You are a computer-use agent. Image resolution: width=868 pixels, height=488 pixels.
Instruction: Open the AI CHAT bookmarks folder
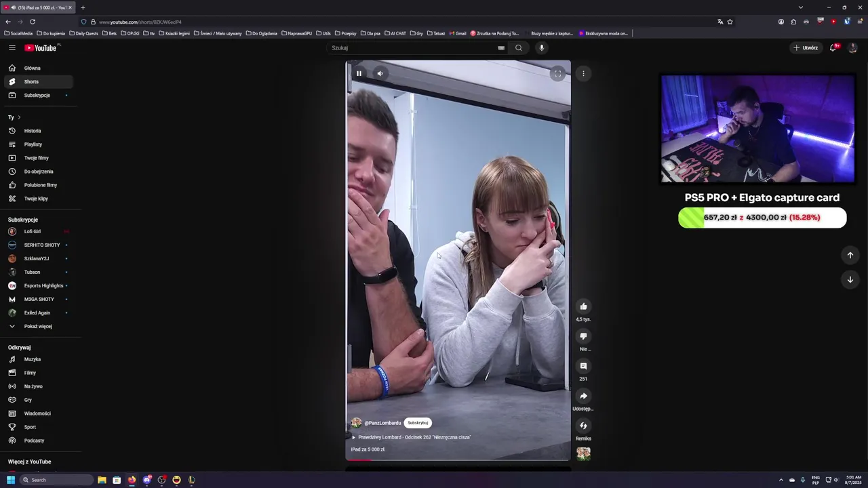tap(395, 33)
